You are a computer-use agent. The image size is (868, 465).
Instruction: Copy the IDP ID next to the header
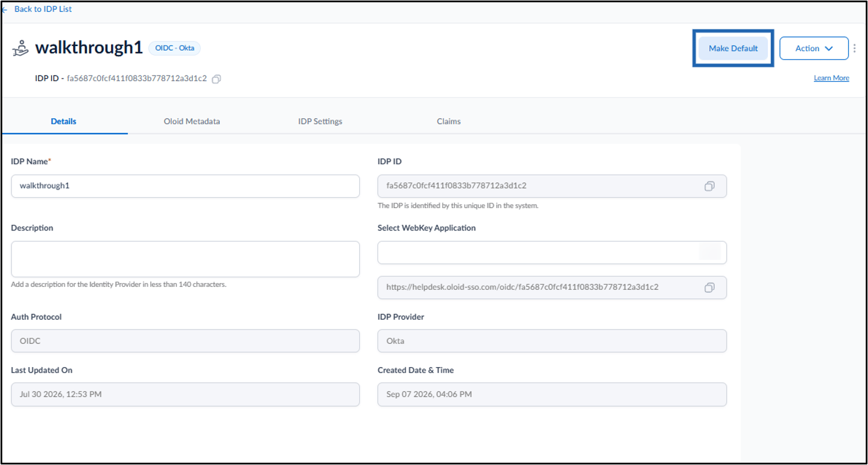click(216, 79)
